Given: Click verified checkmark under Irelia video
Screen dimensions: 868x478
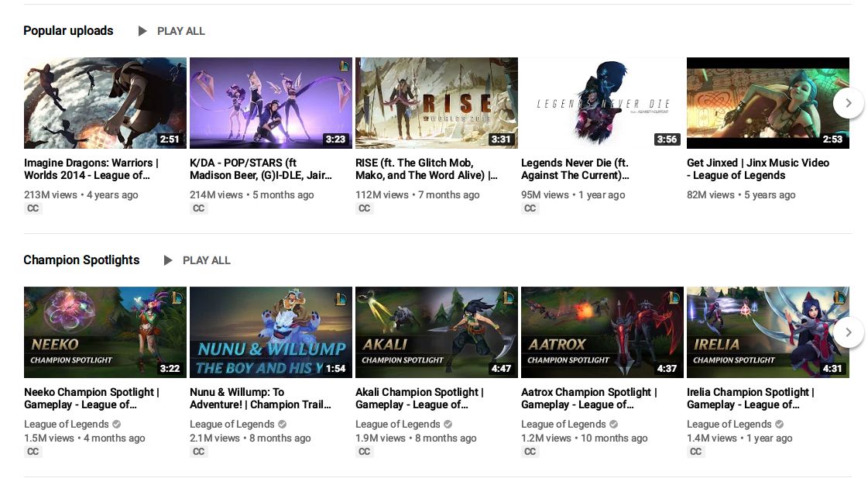Looking at the screenshot, I should 779,425.
